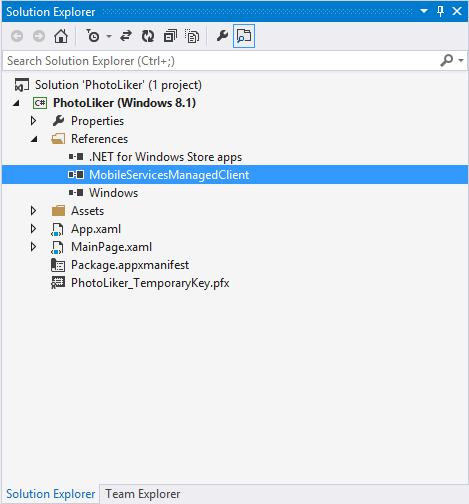Click the References folder icon
Screen dimensions: 469x504
(x=58, y=139)
